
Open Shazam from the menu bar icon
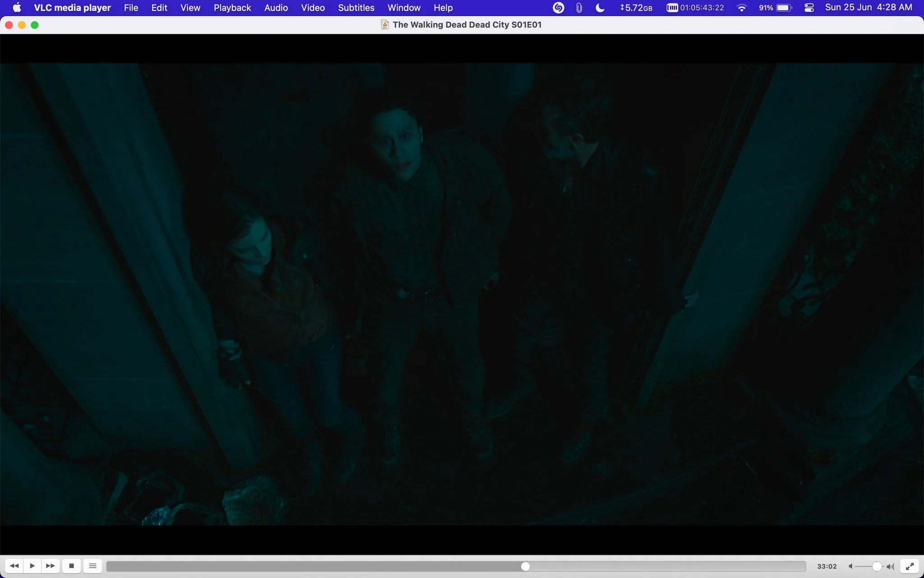[558, 8]
